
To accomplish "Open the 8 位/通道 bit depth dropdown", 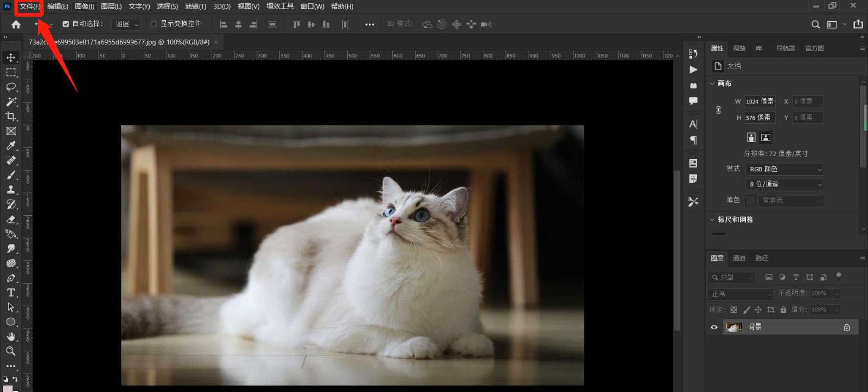I will point(784,184).
